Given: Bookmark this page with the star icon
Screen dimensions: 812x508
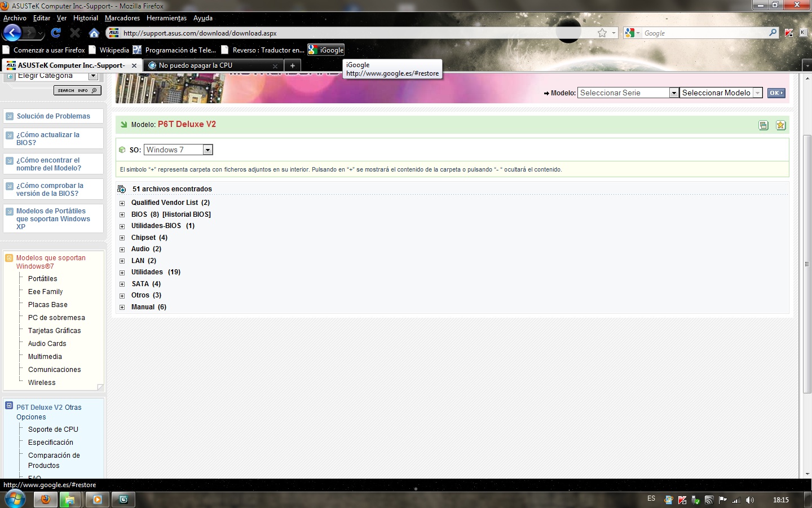Looking at the screenshot, I should point(602,33).
